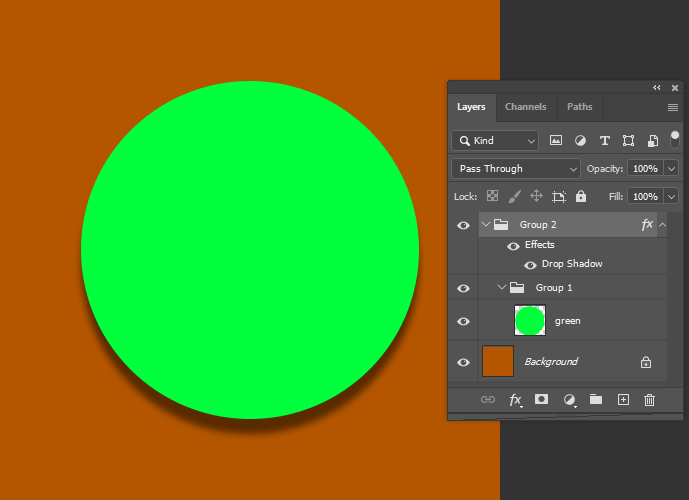
Task: Open the Layers panel menu
Action: (673, 108)
